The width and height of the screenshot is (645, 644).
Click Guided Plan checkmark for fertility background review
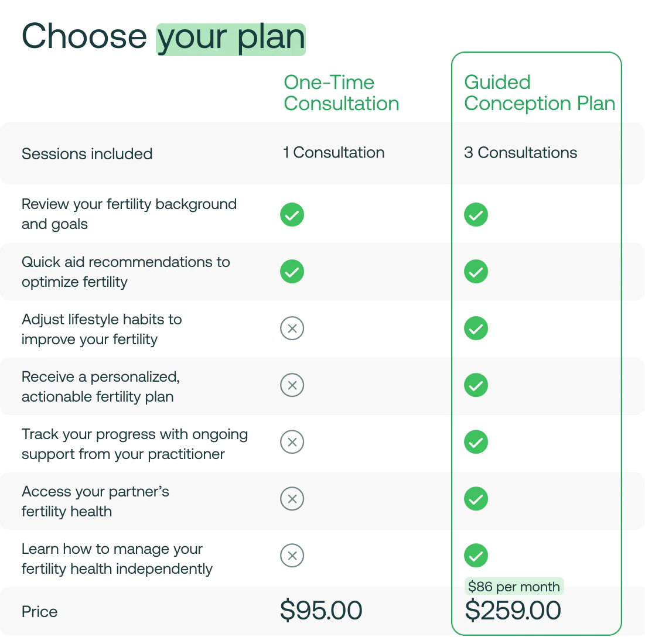tap(476, 215)
